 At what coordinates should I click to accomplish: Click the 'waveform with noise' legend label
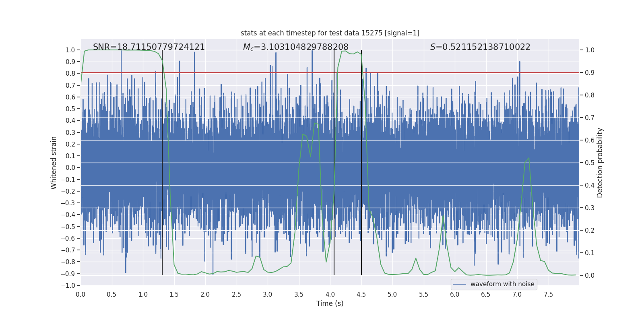pyautogui.click(x=502, y=284)
